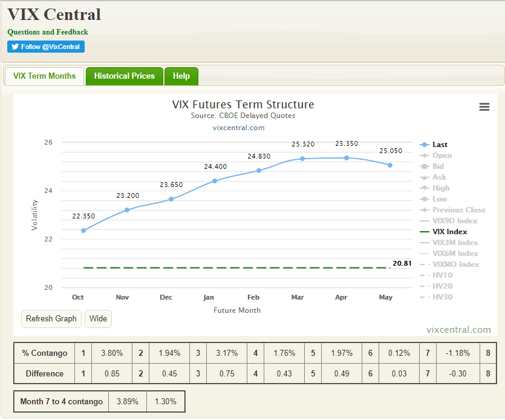Enable the Bid series legend item

coord(438,166)
